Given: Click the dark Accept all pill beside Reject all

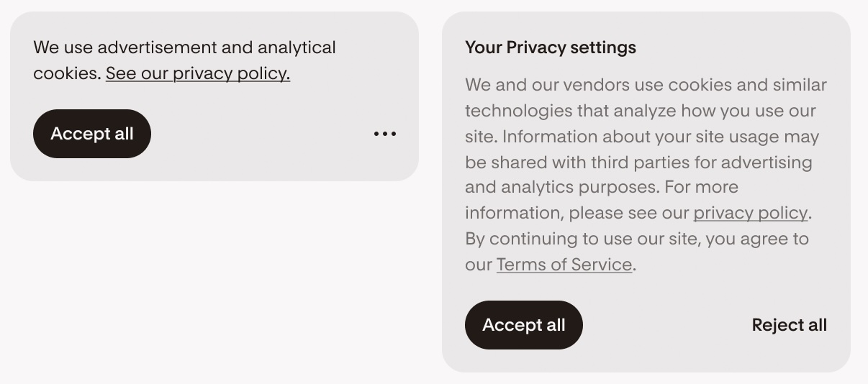Looking at the screenshot, I should click(x=524, y=325).
